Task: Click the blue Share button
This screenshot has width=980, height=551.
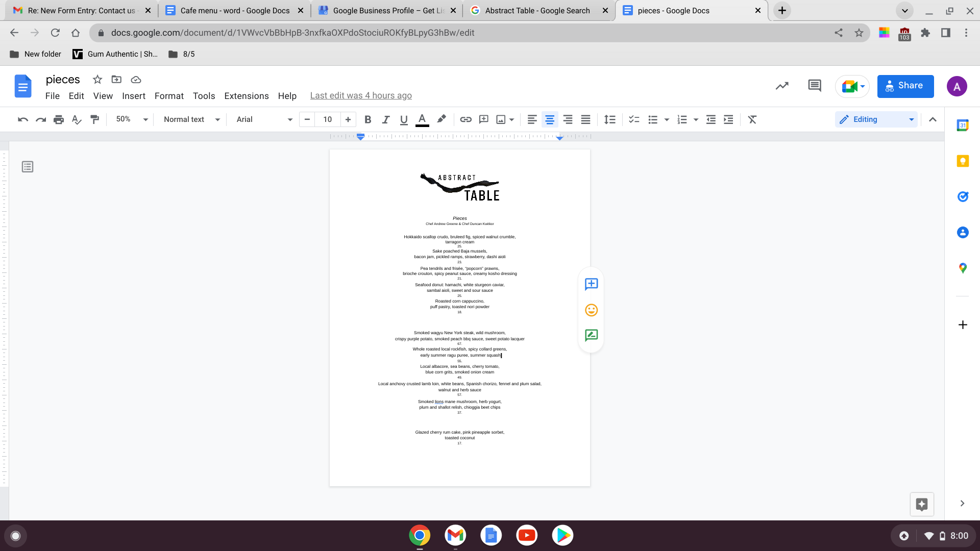Action: click(x=905, y=86)
